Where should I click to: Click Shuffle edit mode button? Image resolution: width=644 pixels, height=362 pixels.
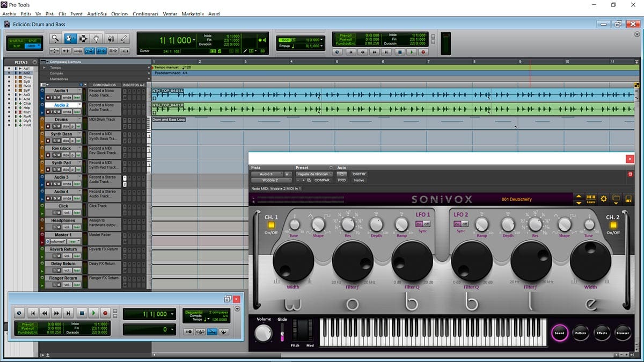(16, 40)
